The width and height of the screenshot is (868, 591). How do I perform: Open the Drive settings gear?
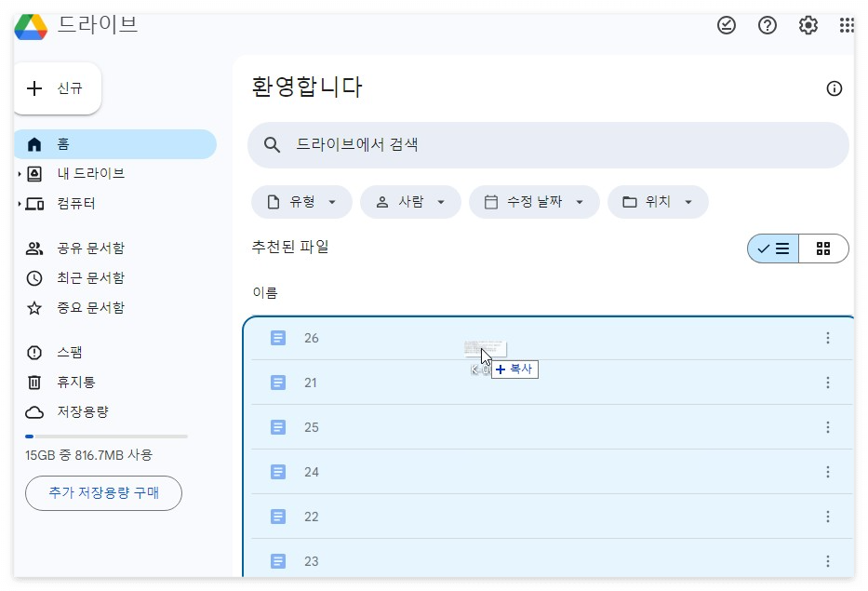pos(806,25)
